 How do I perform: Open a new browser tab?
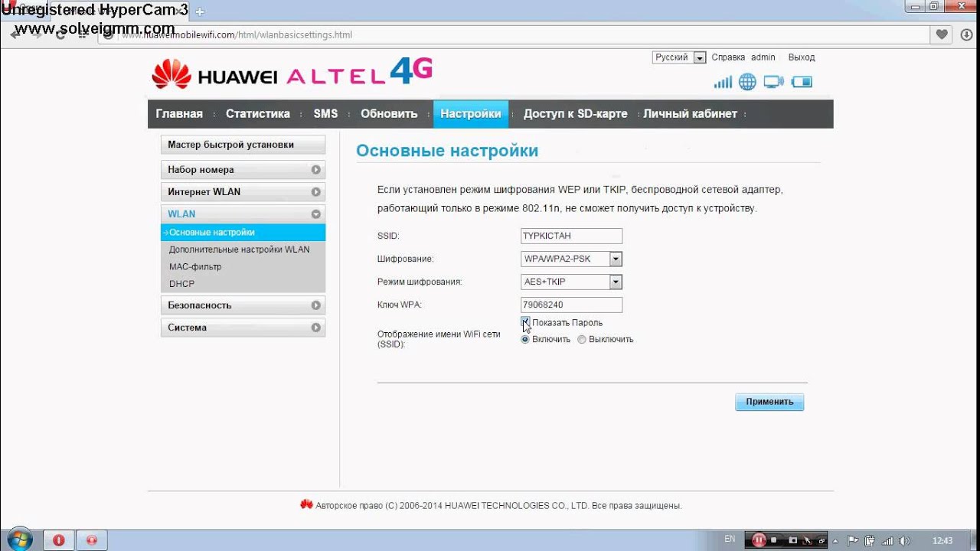(200, 12)
